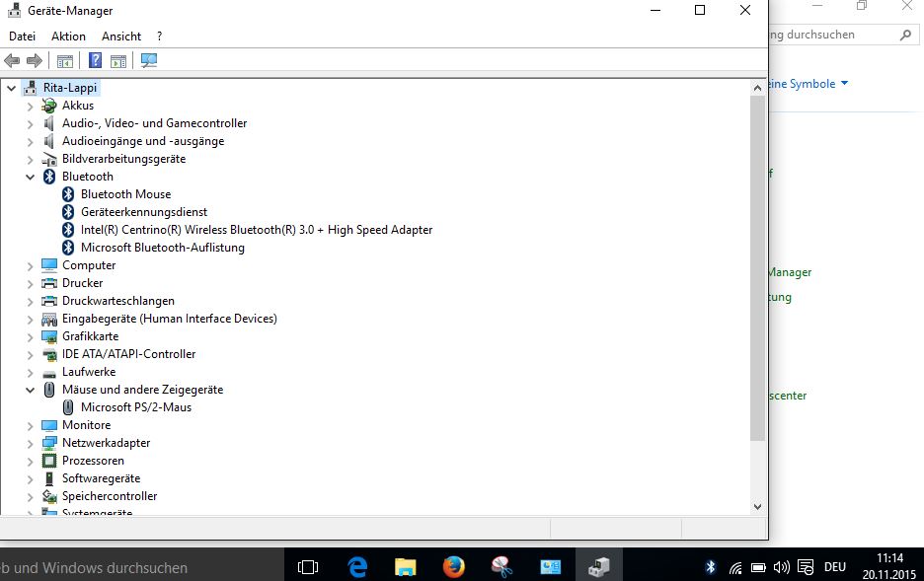Open the Datei menu
Viewport: 924px width, 581px height.
[22, 36]
